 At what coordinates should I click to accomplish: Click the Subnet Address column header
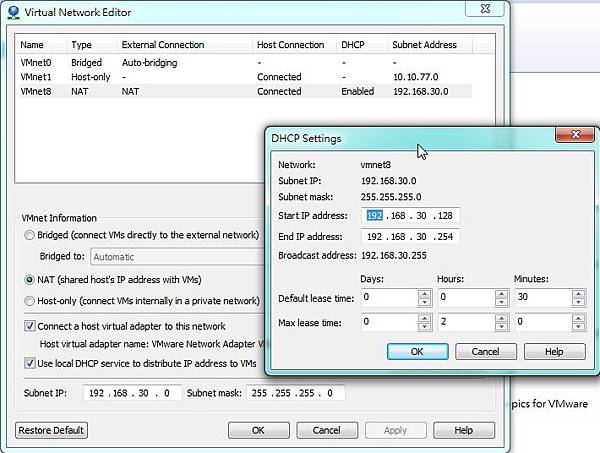(430, 45)
